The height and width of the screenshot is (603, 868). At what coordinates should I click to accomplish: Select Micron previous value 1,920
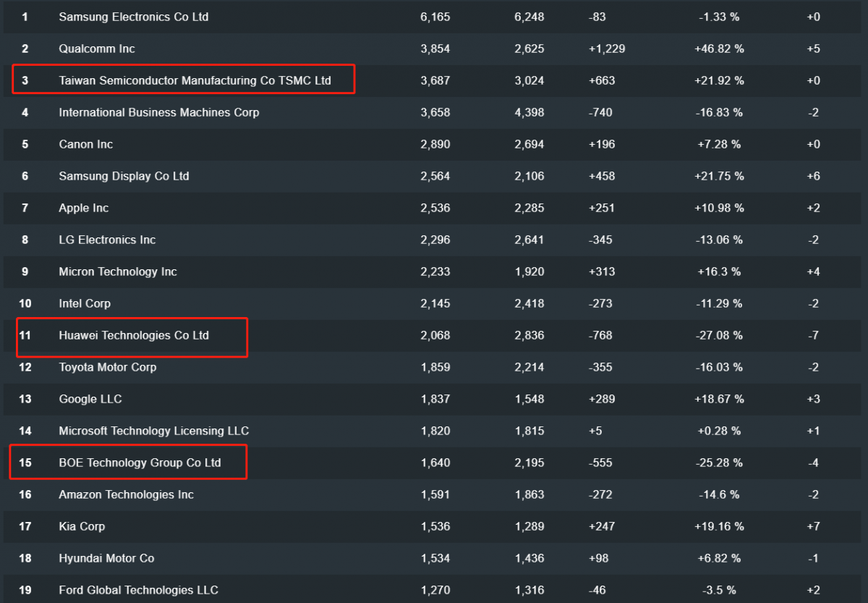[x=529, y=271]
